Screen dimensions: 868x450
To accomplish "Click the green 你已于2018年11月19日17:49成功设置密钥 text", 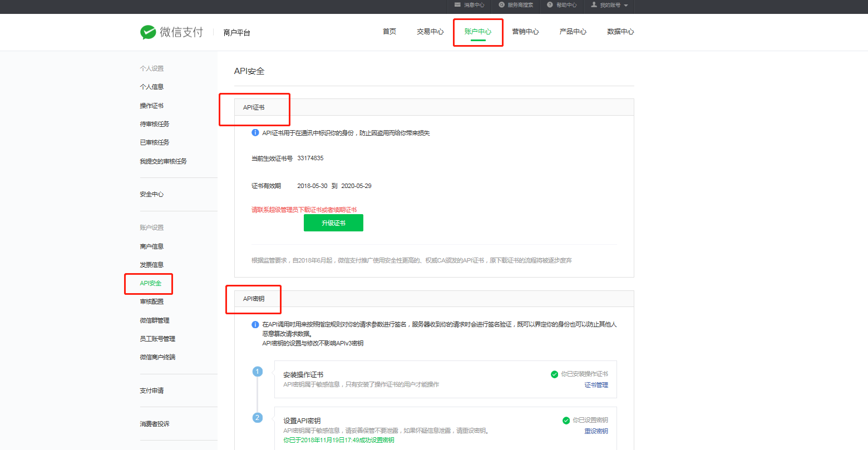I will coord(339,440).
